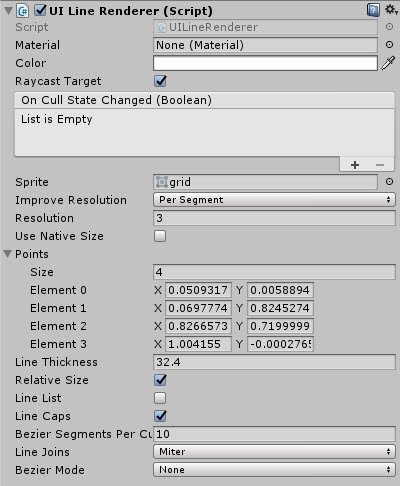
Task: Click the Element 3 label
Action: (58, 344)
